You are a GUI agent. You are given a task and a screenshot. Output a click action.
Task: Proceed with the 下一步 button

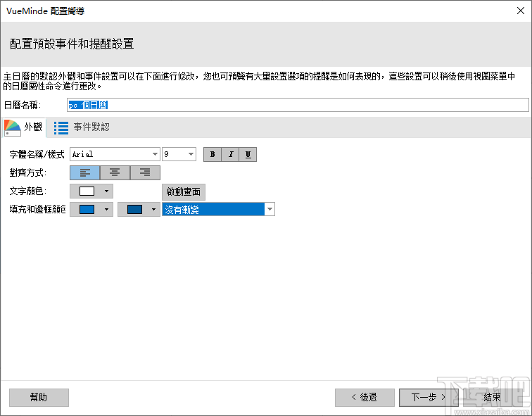pyautogui.click(x=429, y=398)
